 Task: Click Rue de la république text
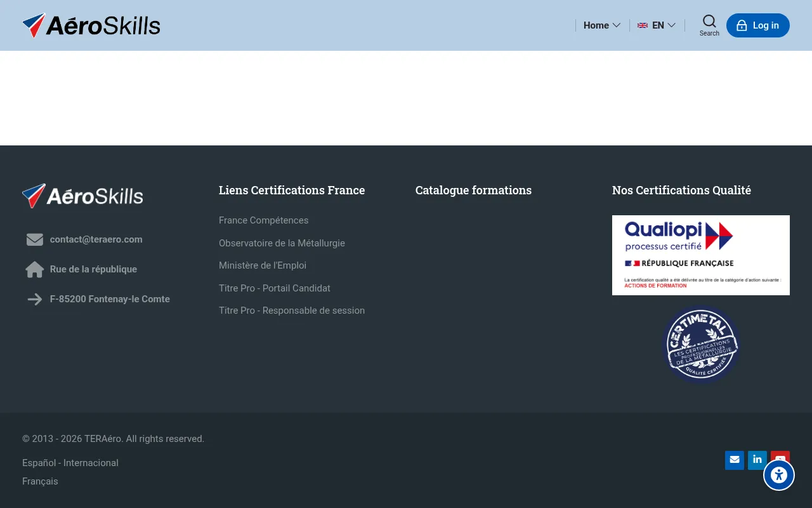93,269
